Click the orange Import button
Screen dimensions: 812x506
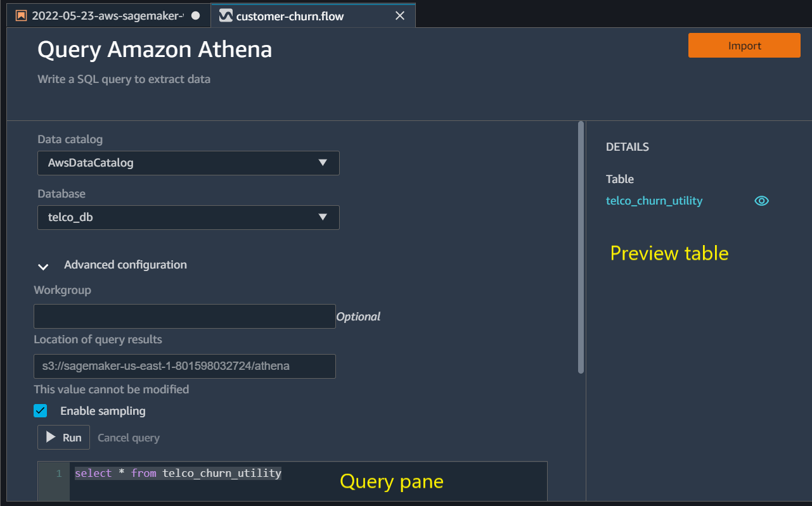744,46
